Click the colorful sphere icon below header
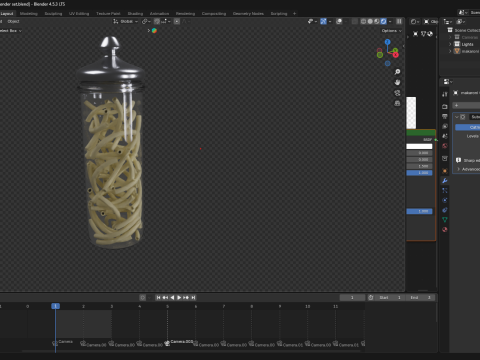Image resolution: width=480 pixels, height=360 pixels. [154, 31]
